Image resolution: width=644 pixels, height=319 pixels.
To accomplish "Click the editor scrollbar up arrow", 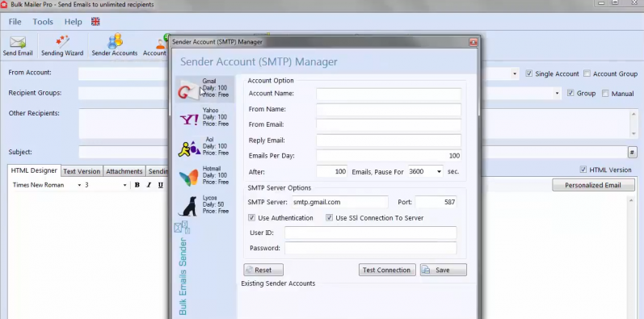I will point(632,200).
